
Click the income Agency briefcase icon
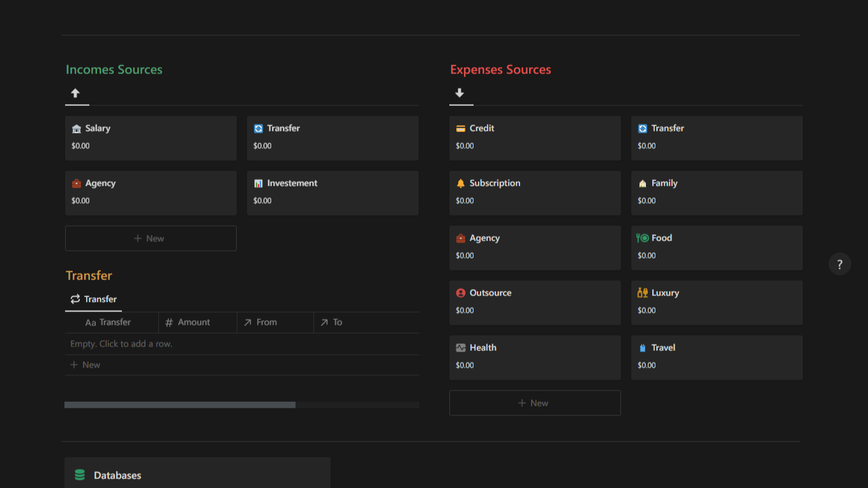[77, 184]
